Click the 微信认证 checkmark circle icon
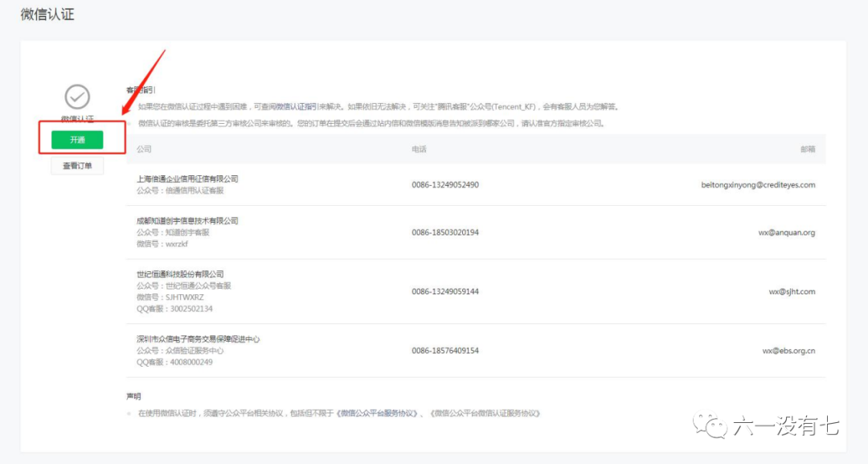868x464 pixels. [x=77, y=96]
